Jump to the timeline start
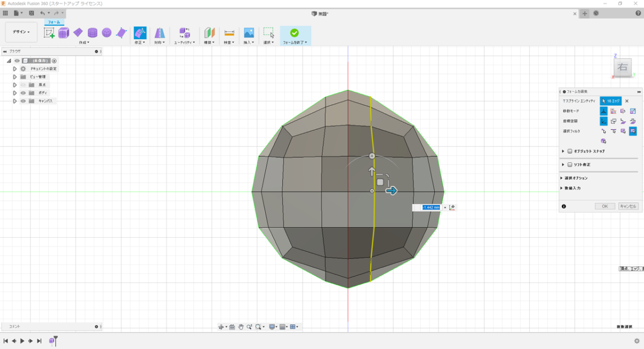 point(5,341)
